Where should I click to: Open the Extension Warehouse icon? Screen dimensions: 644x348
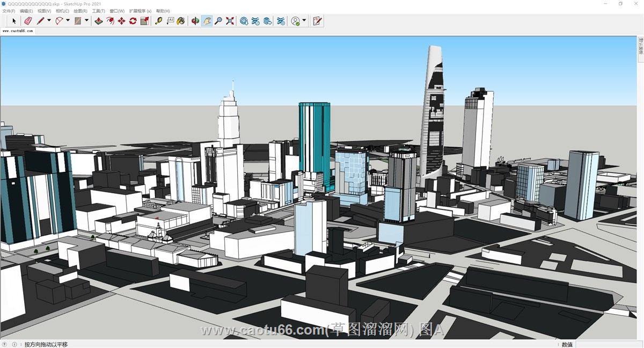[255, 21]
